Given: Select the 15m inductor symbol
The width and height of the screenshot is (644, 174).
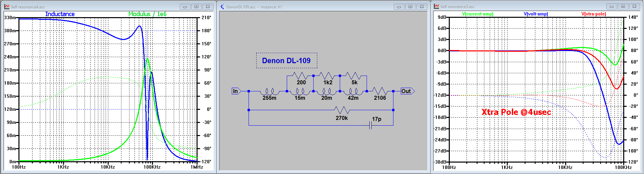Looking at the screenshot, I should coord(300,91).
